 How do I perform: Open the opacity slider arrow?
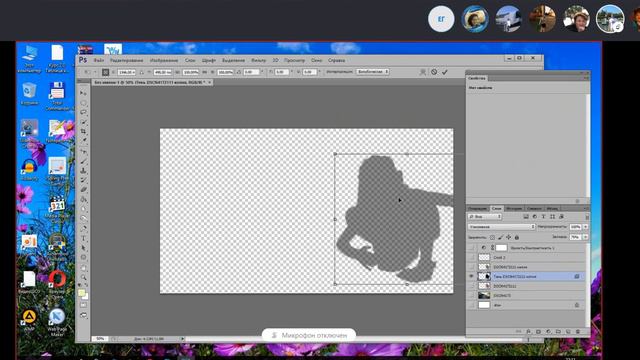[586, 227]
